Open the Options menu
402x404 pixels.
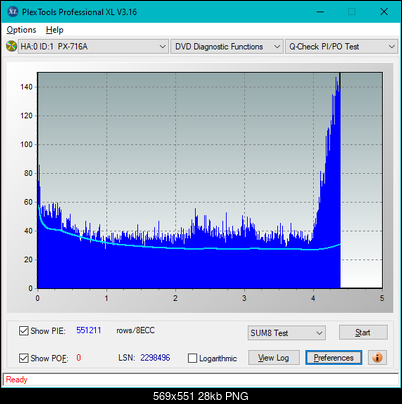[x=21, y=30]
